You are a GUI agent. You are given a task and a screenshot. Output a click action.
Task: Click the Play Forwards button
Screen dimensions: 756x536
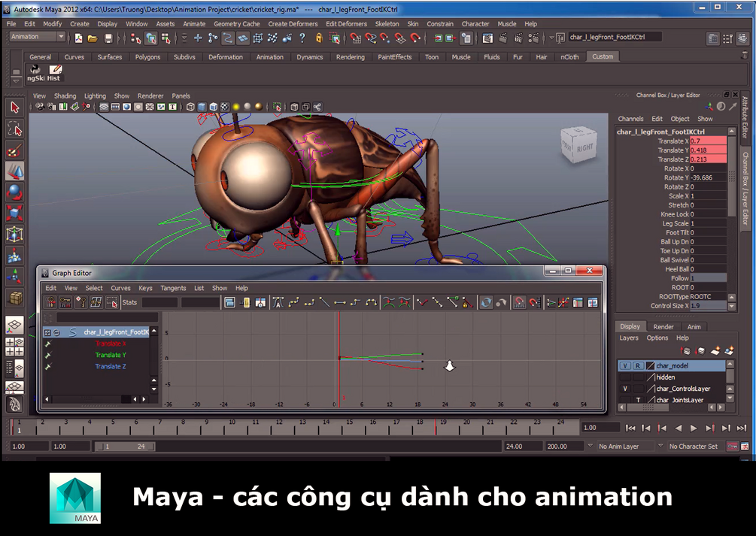coord(694,428)
